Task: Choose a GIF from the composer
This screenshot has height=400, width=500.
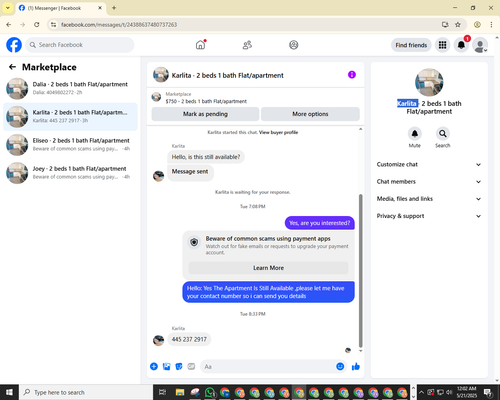Action: (x=191, y=367)
